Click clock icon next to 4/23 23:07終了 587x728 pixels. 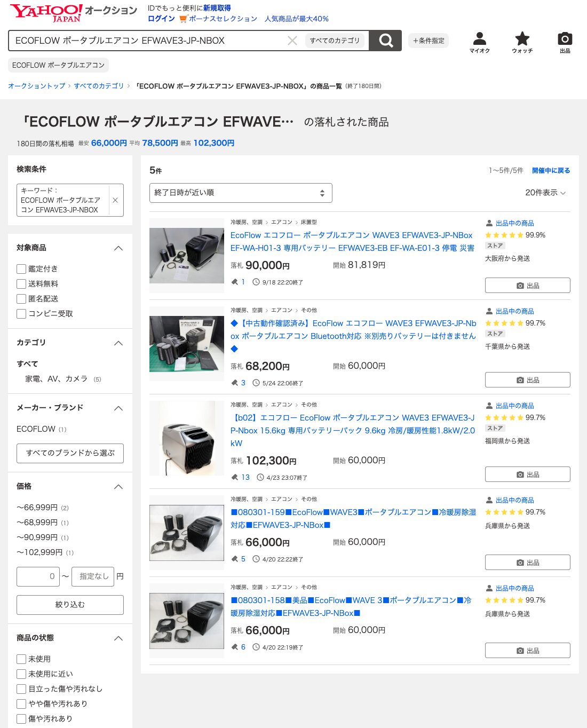260,477
